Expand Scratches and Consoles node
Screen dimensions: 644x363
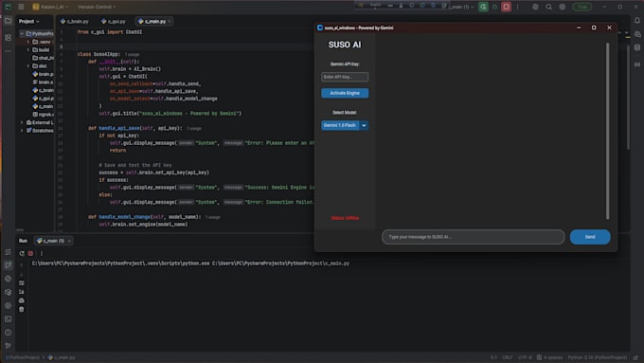pyautogui.click(x=22, y=130)
